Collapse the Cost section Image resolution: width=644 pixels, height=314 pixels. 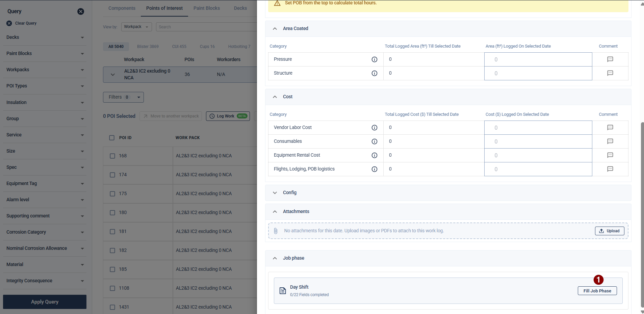275,97
